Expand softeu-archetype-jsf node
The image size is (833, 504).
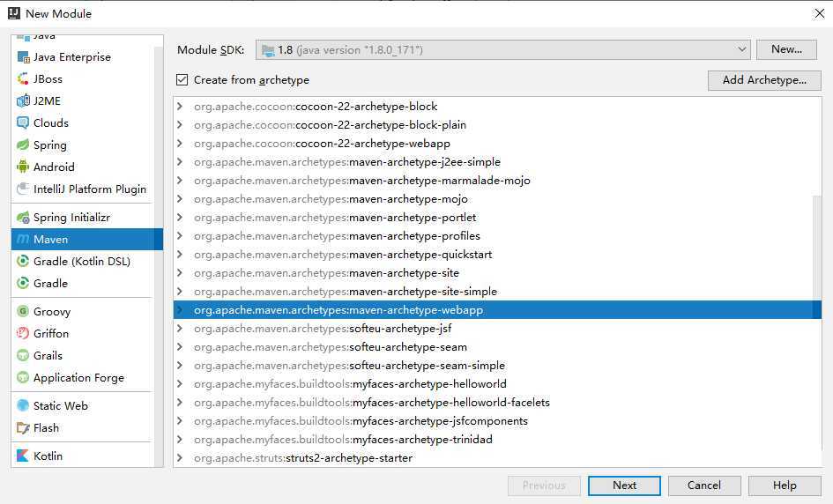click(x=180, y=328)
